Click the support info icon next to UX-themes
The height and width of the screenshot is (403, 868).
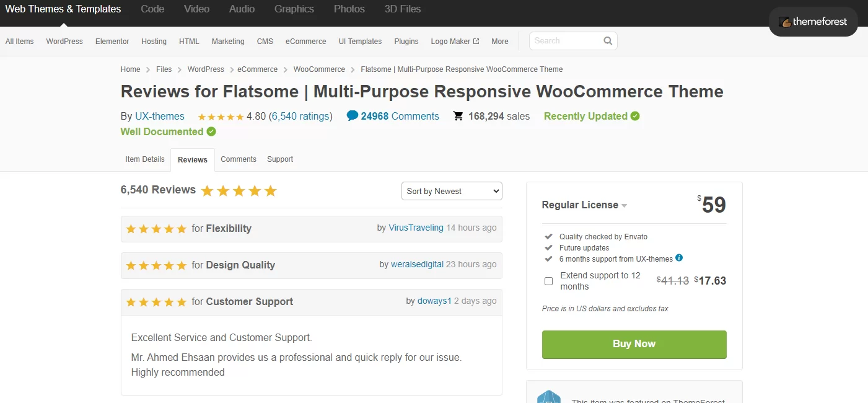(679, 258)
